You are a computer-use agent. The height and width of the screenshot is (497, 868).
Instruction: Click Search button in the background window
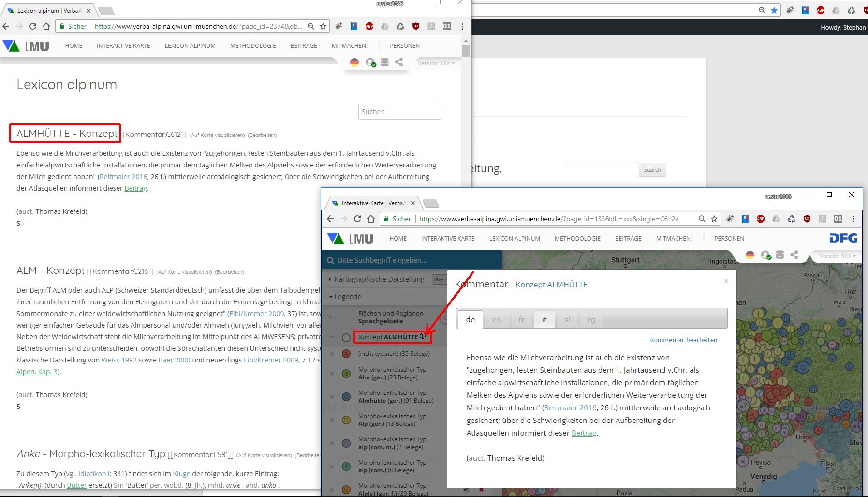652,170
